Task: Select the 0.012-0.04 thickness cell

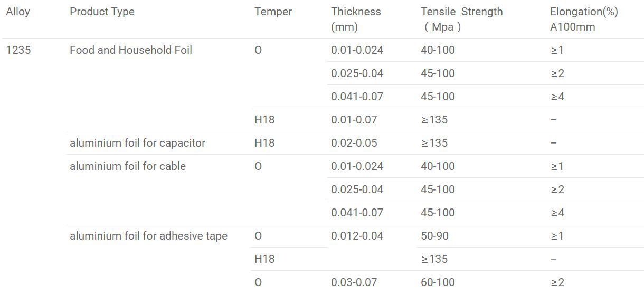Action: click(x=357, y=236)
